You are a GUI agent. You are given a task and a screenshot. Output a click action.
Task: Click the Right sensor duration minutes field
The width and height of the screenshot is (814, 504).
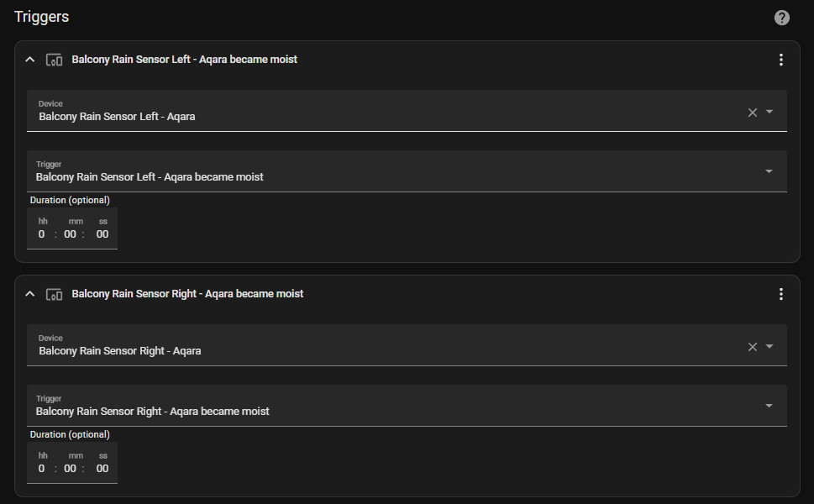click(71, 469)
